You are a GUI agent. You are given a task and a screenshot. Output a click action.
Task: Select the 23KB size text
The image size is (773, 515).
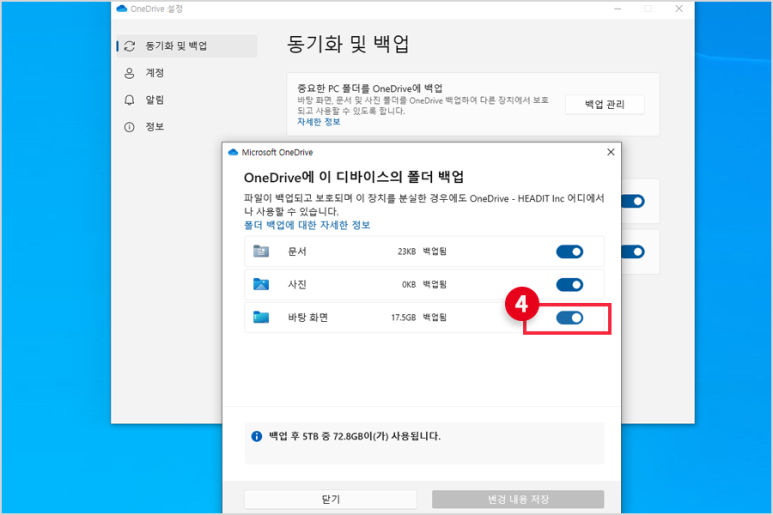407,251
